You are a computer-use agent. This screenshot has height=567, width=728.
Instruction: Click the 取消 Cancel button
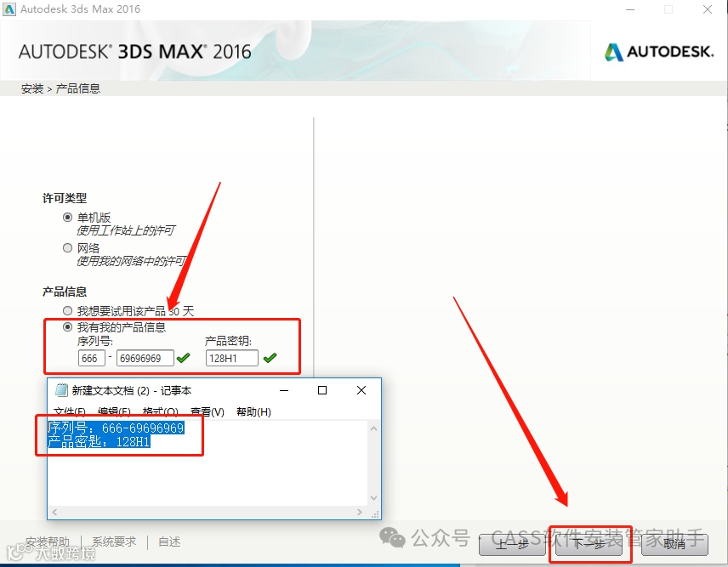674,544
